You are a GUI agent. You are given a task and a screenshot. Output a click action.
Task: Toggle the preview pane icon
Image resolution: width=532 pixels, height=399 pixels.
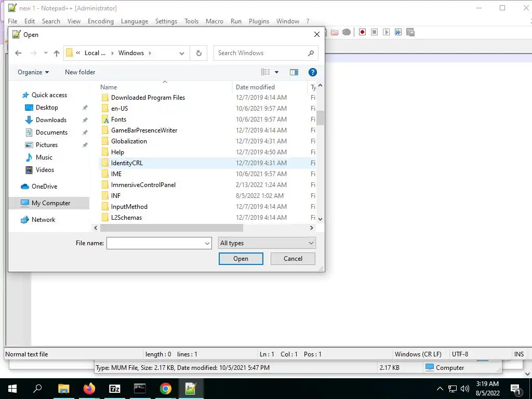(x=294, y=72)
